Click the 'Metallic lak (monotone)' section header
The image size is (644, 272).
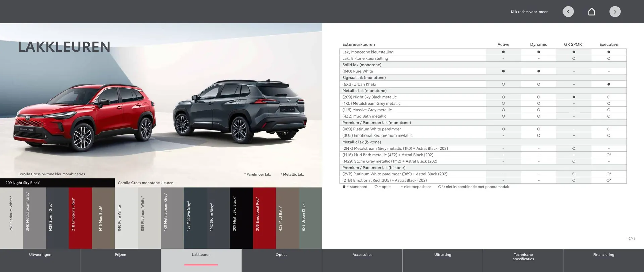(483, 91)
